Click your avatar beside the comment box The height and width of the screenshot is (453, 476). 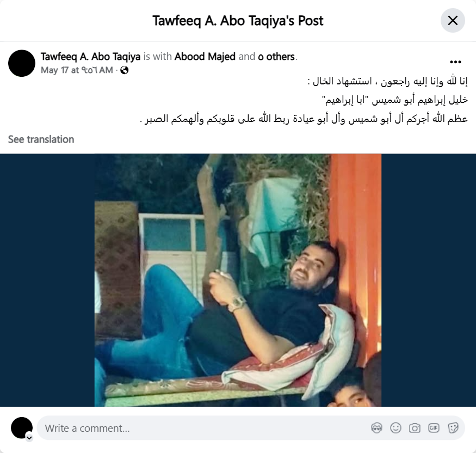(22, 428)
